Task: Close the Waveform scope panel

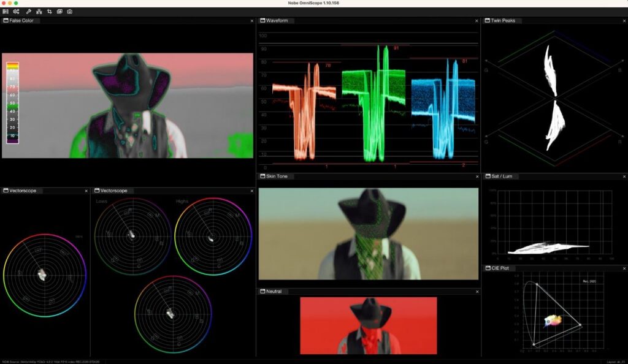Action: 477,21
